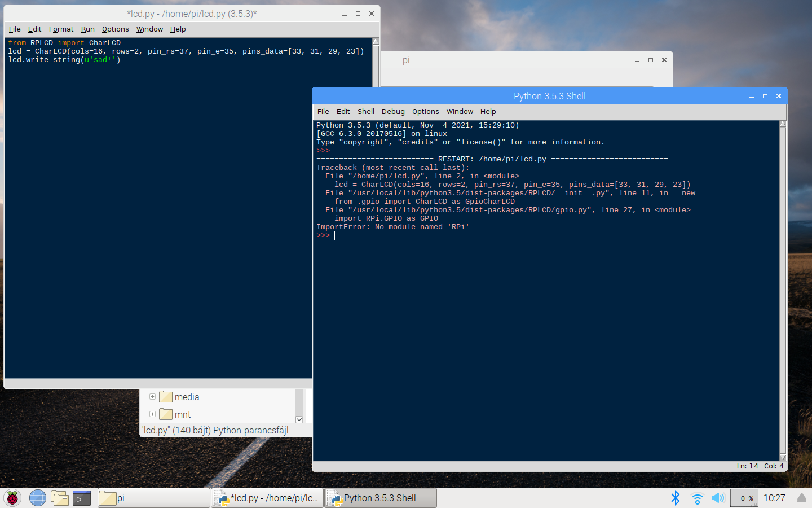
Task: Open the WiFi network tray icon
Action: [697, 498]
